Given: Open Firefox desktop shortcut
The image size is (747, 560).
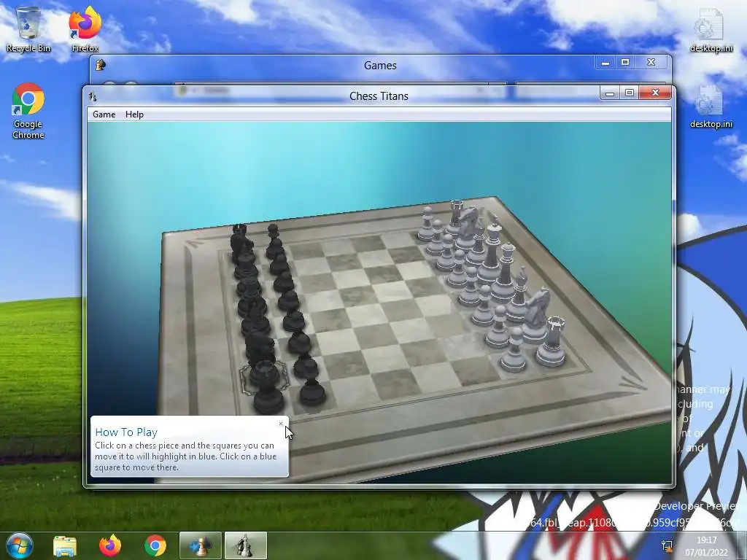Looking at the screenshot, I should pos(85,29).
